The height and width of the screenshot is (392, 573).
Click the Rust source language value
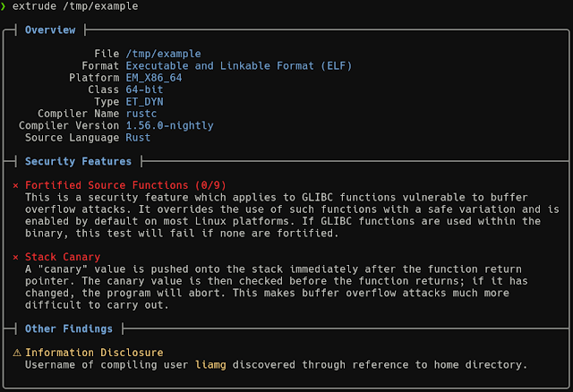pos(138,138)
